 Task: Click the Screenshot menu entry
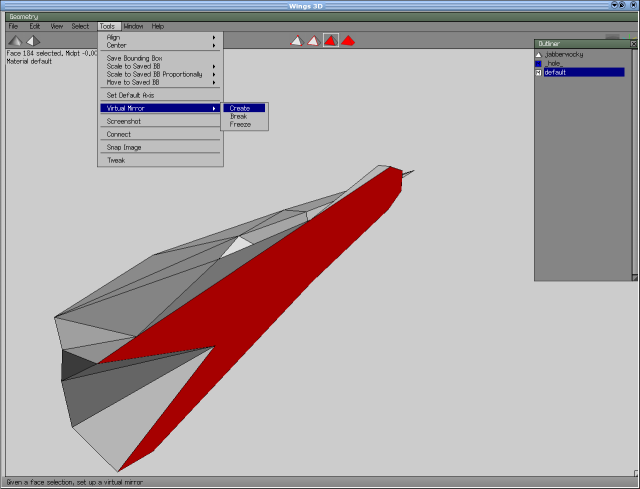coord(124,121)
